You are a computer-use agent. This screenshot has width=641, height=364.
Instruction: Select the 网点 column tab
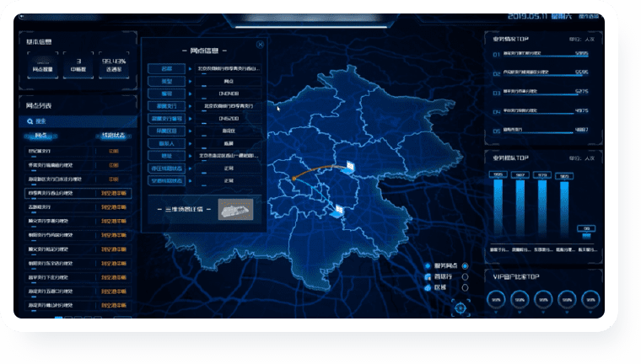coord(40,136)
